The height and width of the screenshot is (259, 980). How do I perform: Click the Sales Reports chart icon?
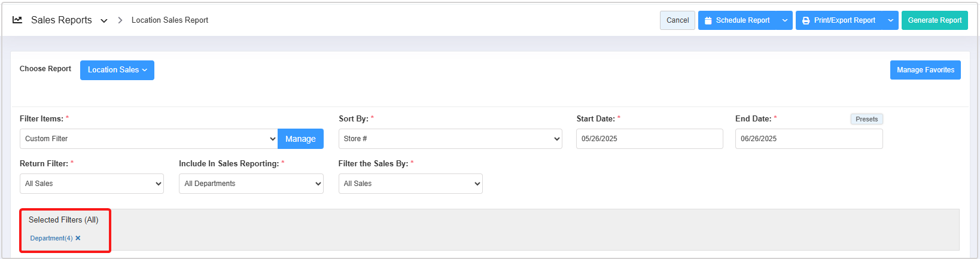17,20
